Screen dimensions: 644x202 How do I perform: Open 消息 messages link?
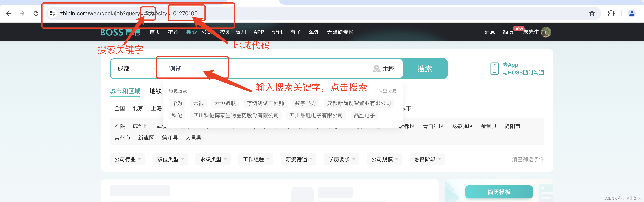tap(490, 32)
